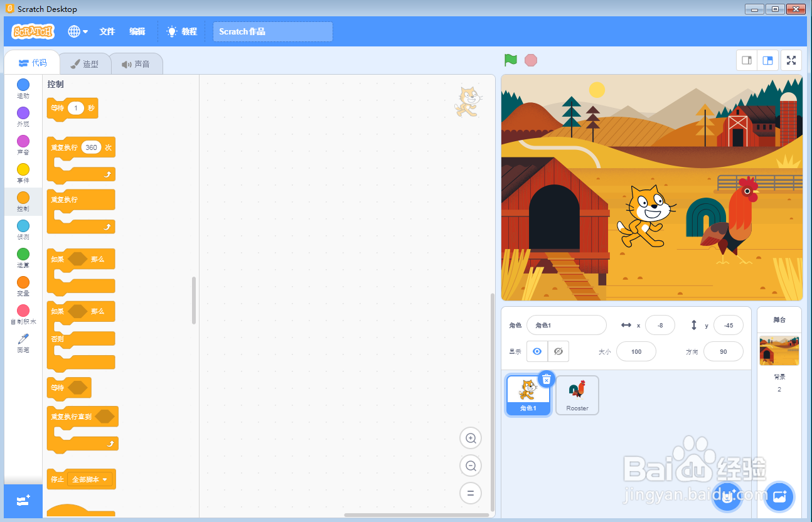Image resolution: width=812 pixels, height=522 pixels.
Task: Click the choose a sprite button
Action: pyautogui.click(x=728, y=497)
